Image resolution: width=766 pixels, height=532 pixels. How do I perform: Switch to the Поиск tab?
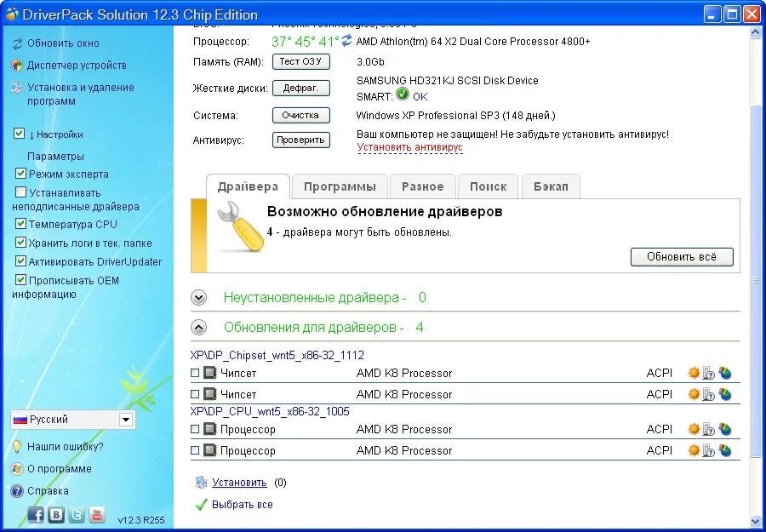[x=488, y=186]
